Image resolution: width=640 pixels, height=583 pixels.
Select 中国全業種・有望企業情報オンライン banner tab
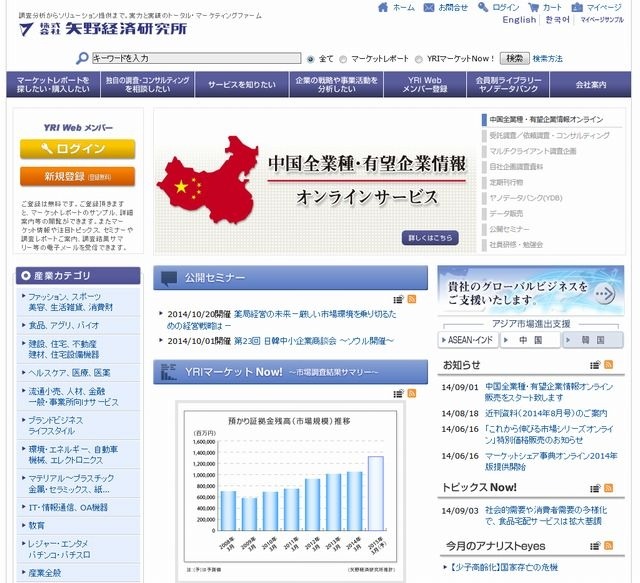click(x=551, y=120)
